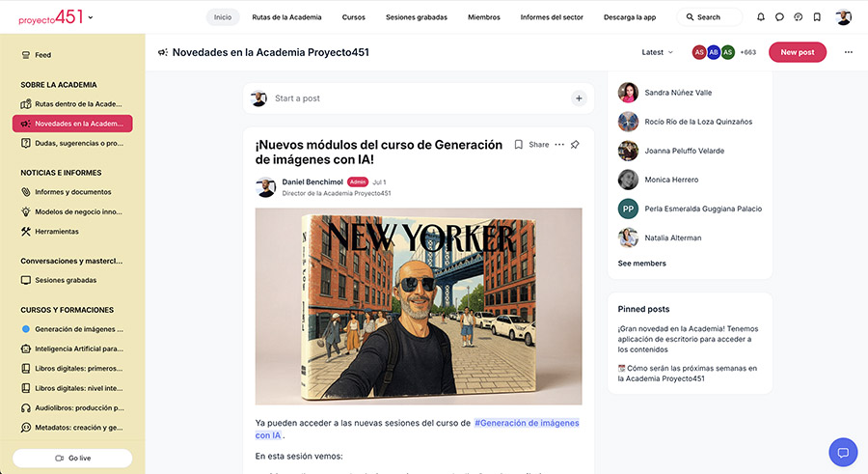This screenshot has width=868, height=474.
Task: Open the user profile avatar menu
Action: click(843, 17)
